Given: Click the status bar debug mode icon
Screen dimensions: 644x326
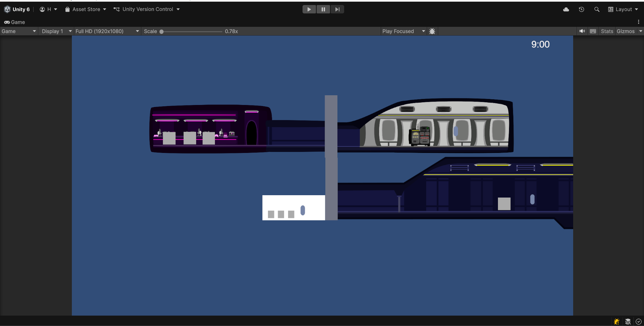Looking at the screenshot, I should tap(616, 321).
